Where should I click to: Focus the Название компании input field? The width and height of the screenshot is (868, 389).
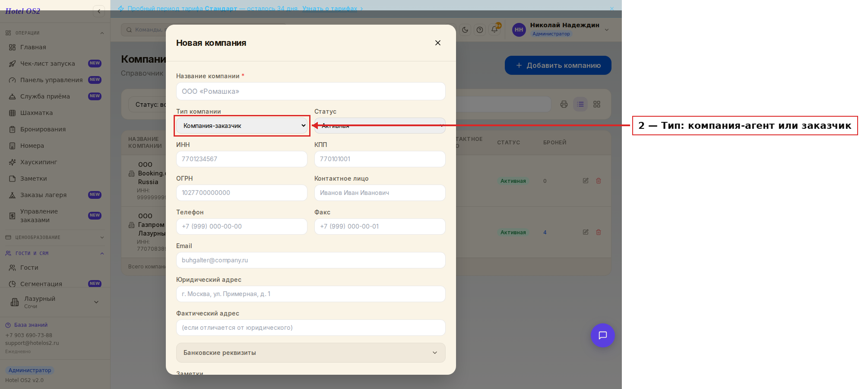[311, 91]
